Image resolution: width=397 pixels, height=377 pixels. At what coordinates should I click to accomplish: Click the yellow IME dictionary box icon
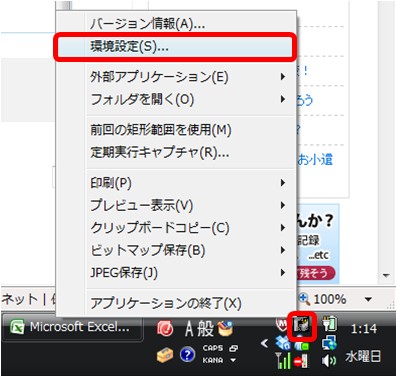(x=165, y=355)
